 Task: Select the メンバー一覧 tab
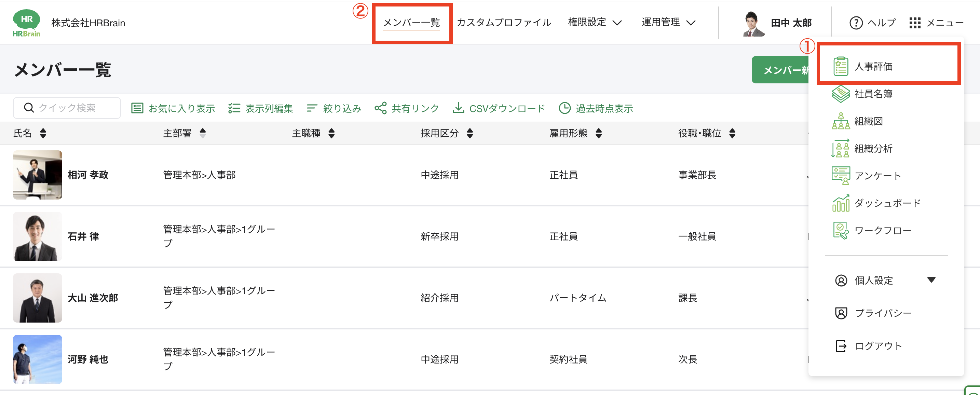coord(412,23)
